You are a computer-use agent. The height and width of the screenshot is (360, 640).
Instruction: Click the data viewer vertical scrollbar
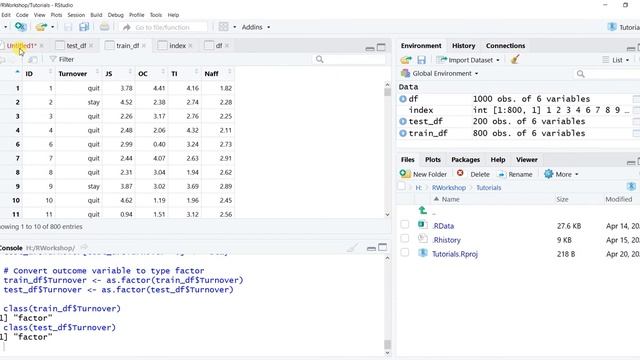point(387,149)
